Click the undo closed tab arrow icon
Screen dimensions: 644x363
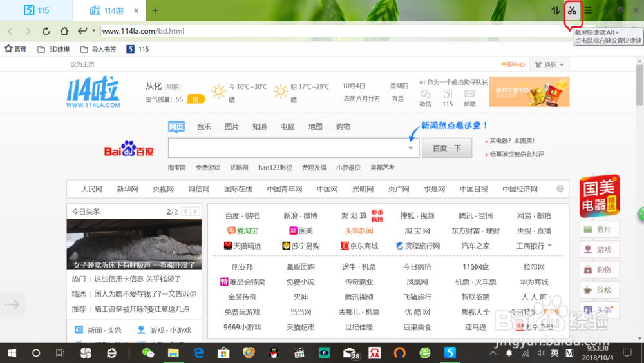coord(82,31)
